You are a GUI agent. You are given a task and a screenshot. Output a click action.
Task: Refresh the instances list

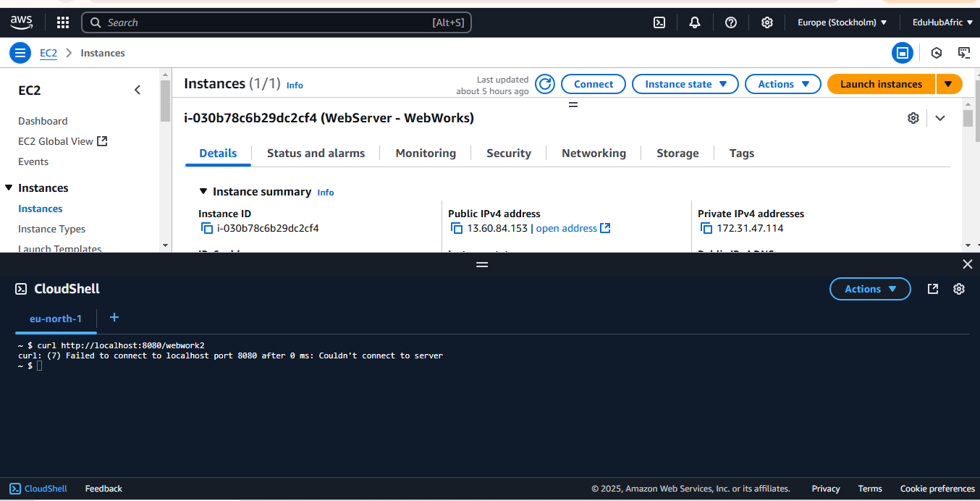click(x=545, y=84)
